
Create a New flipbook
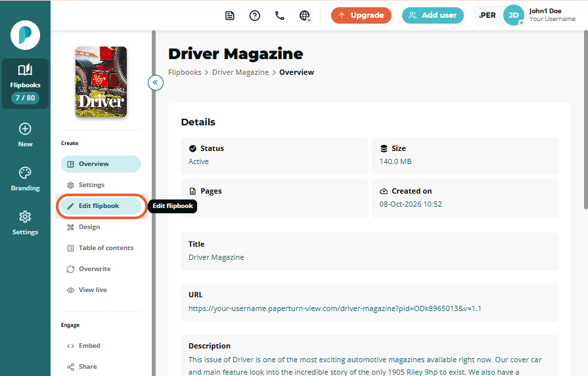[x=25, y=135]
